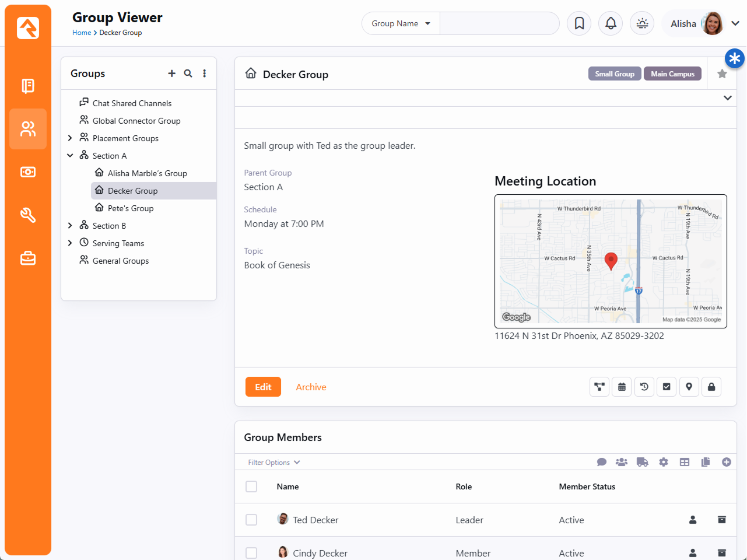Star Decker Group as favorite

coord(722,74)
